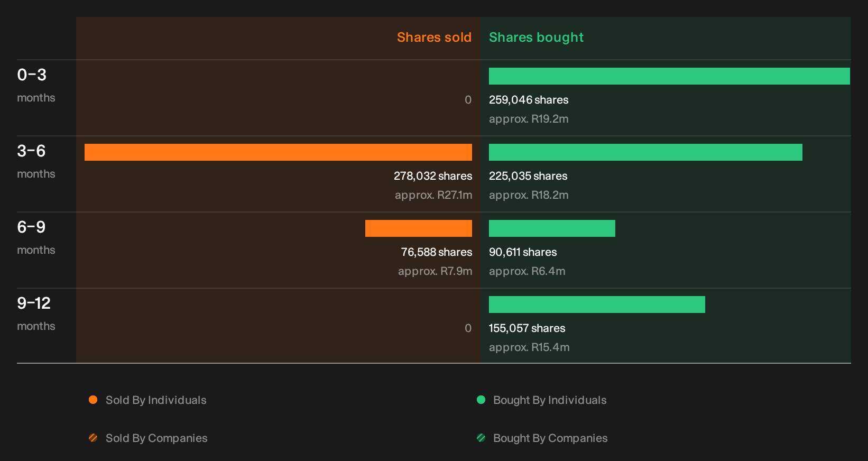Click the approx. R18.2m value
The image size is (868, 461).
coord(529,195)
